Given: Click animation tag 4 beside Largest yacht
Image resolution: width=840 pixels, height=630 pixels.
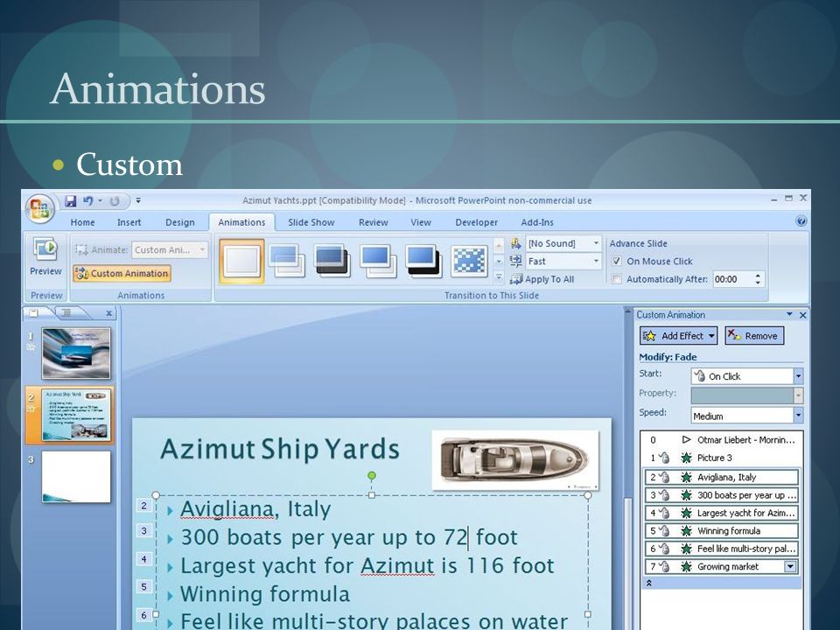Looking at the screenshot, I should click(x=143, y=559).
